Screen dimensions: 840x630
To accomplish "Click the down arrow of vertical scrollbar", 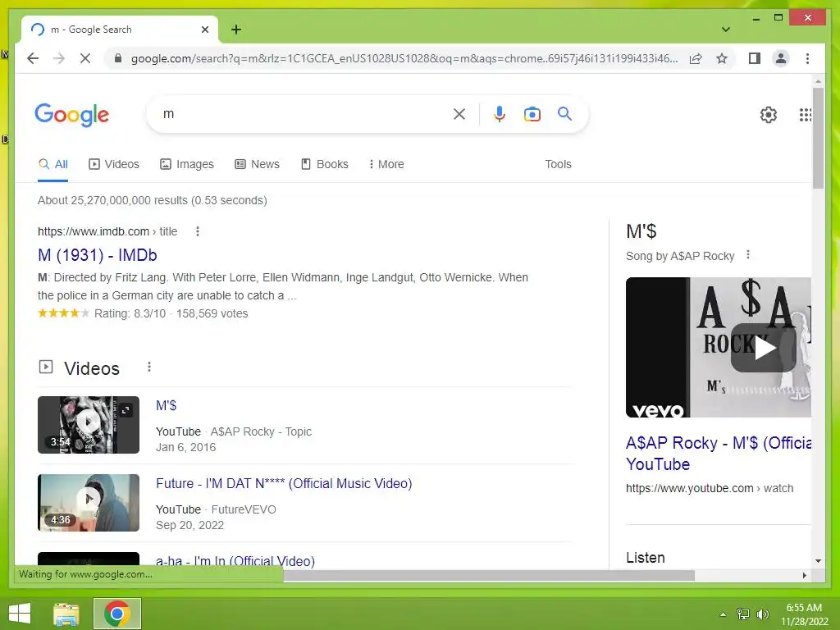I will coord(818,561).
